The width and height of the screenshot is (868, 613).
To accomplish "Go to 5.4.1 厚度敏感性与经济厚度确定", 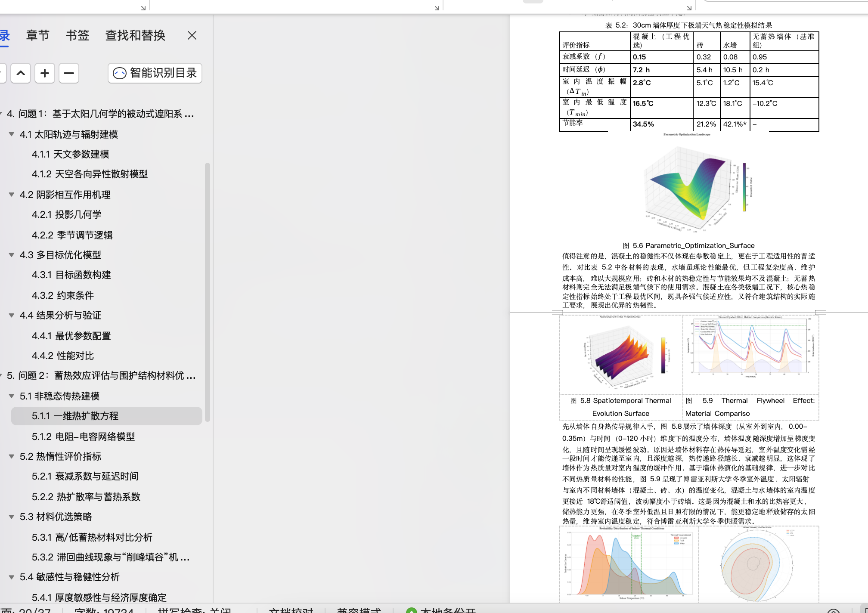I will 99,598.
